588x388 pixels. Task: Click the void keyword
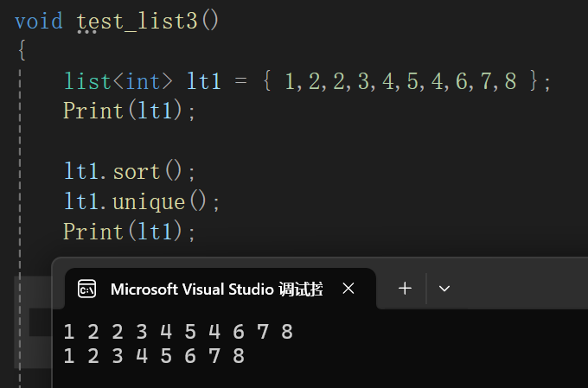click(x=39, y=21)
